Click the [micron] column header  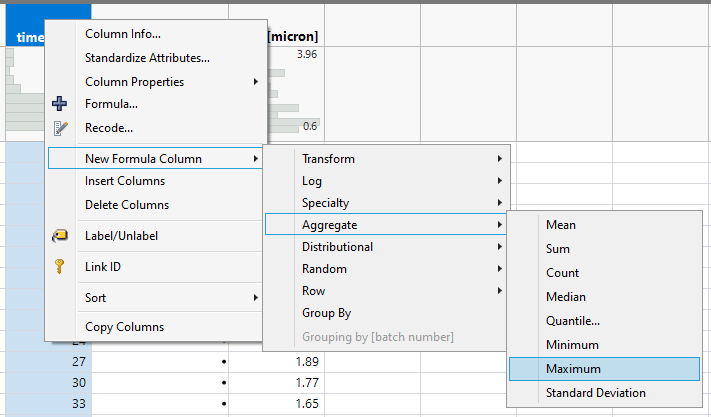293,36
